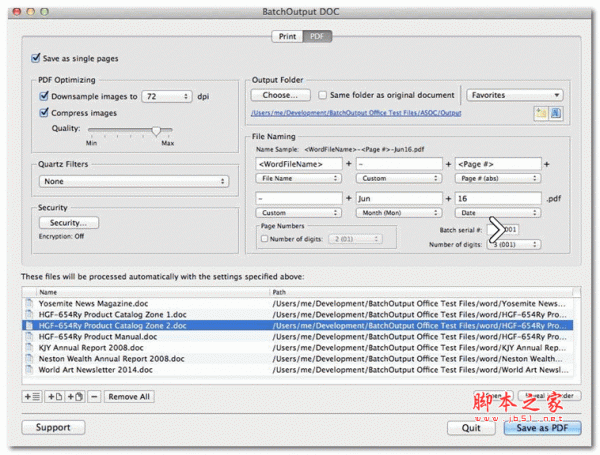Open the Security... settings button
This screenshot has height=455, width=600.
[69, 223]
